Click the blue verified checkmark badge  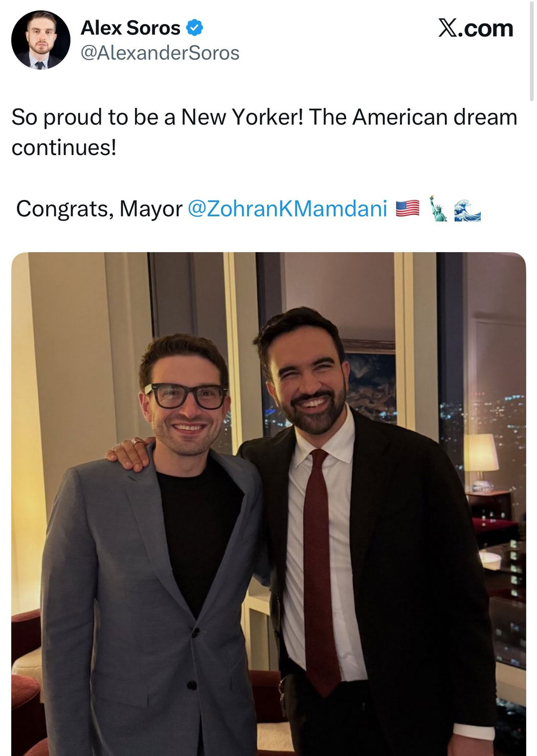195,28
